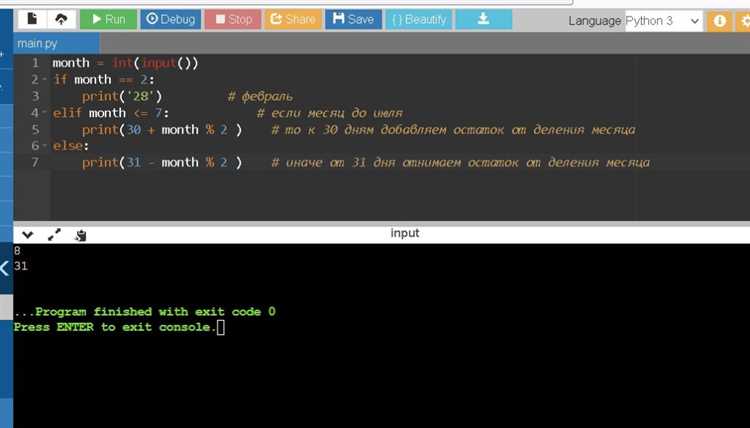Click the 'print(31 - month % 2 )' code
Screen dimensions: 750x428
coord(162,163)
